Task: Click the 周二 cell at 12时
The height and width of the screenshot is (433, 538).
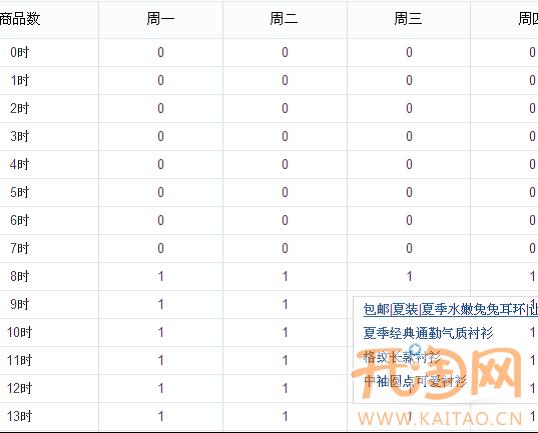Action: click(x=285, y=388)
